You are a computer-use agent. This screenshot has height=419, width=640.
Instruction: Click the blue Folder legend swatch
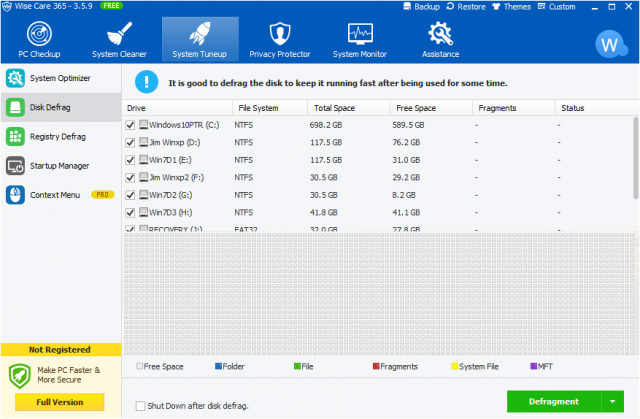218,366
